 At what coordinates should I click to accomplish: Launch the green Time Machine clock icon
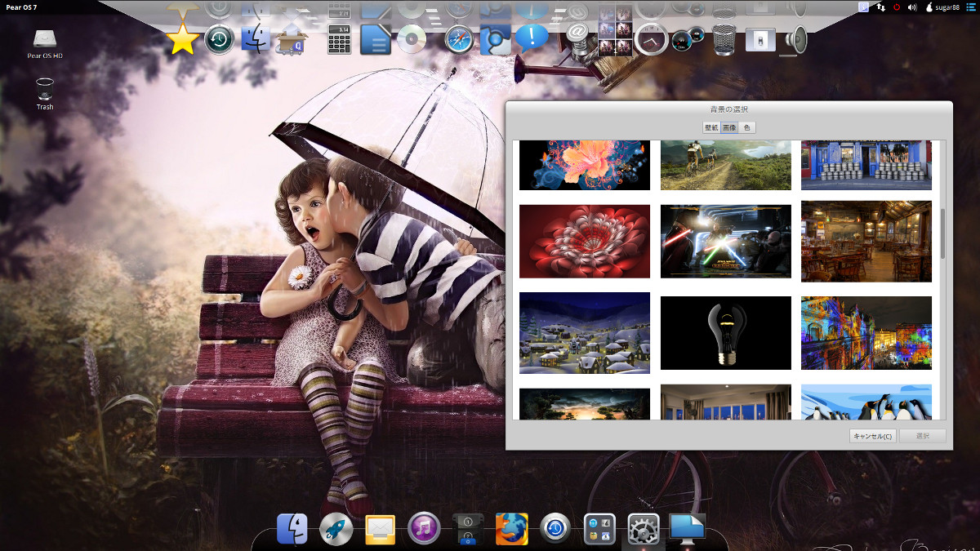[x=219, y=39]
